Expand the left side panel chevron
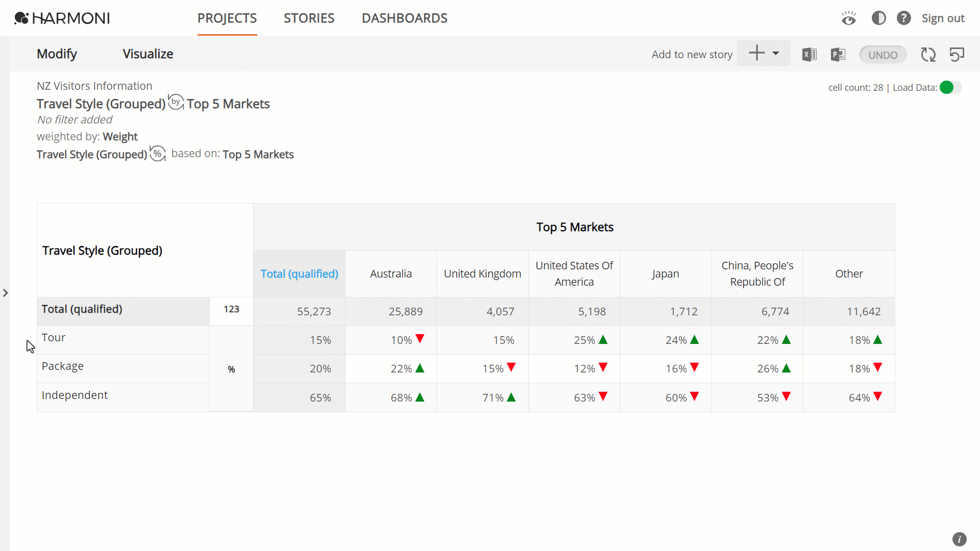 [x=5, y=293]
